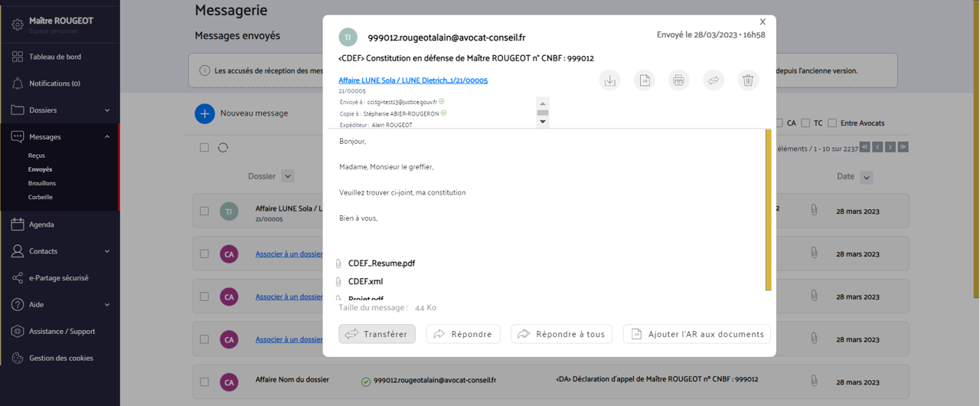The width and height of the screenshot is (980, 406).
Task: Delete the message with trash icon
Action: (x=748, y=80)
